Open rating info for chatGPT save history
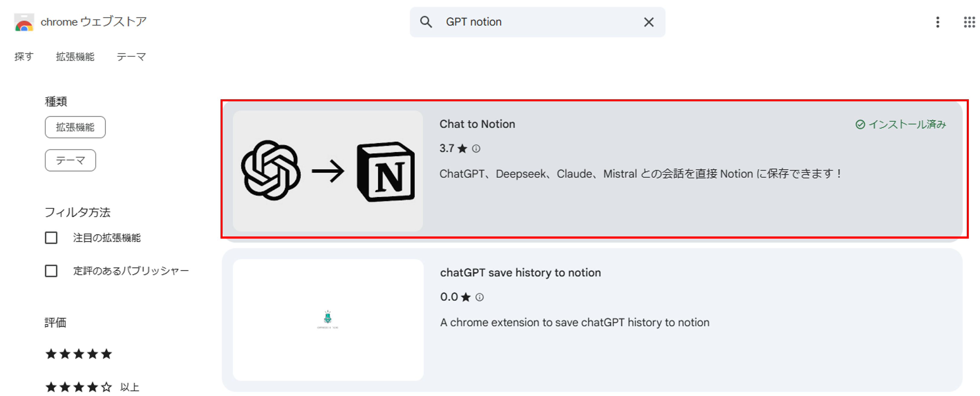This screenshot has width=980, height=396. pyautogui.click(x=479, y=297)
